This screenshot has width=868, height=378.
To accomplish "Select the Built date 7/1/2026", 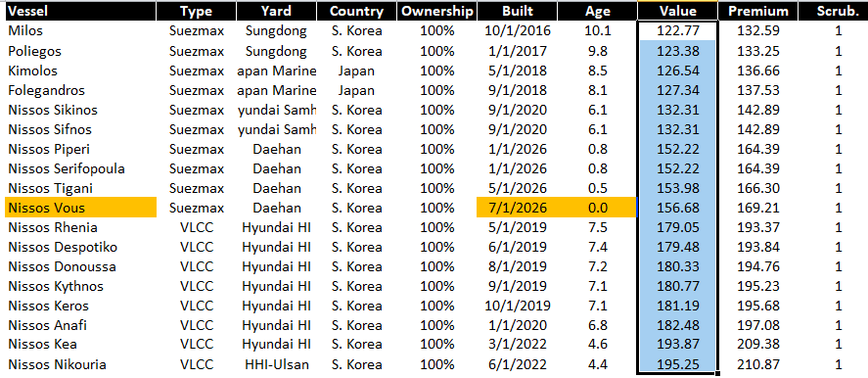I will 518,208.
